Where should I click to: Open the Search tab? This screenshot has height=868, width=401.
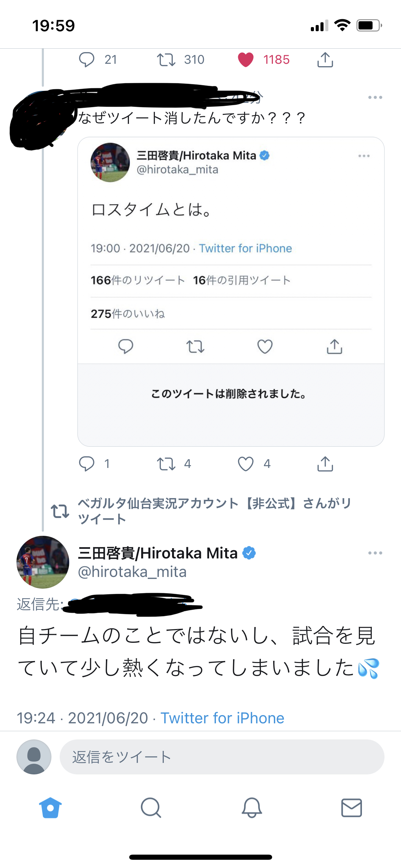[x=151, y=808]
